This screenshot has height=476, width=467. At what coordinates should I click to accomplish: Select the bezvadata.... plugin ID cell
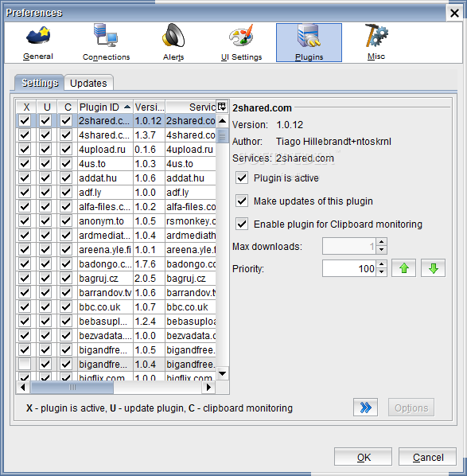pos(105,335)
